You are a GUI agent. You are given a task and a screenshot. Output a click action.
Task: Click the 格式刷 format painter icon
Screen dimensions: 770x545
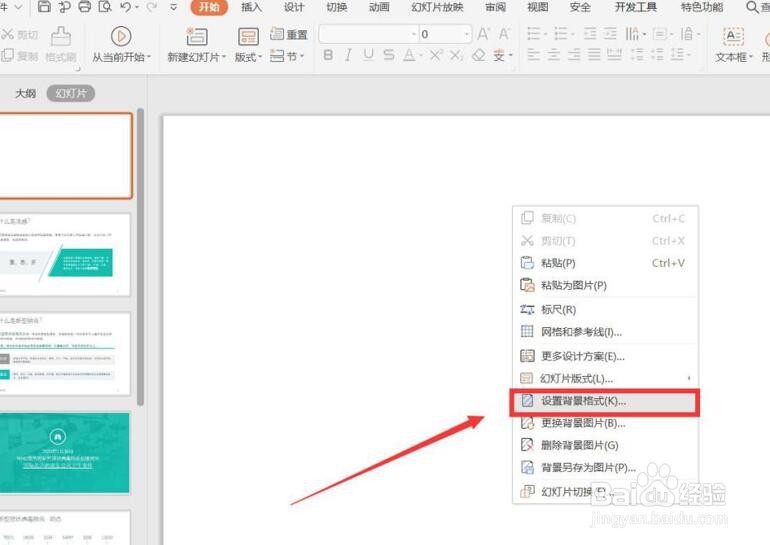pos(61,36)
